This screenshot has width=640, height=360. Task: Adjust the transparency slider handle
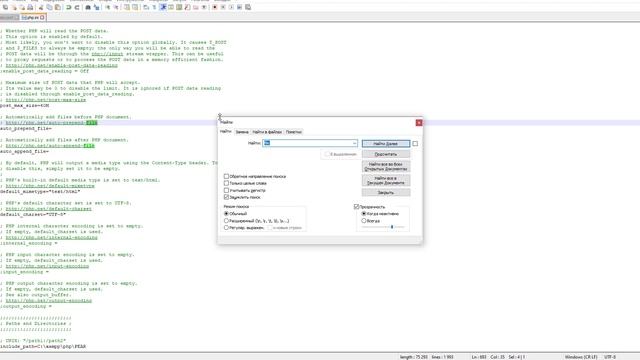(392, 227)
